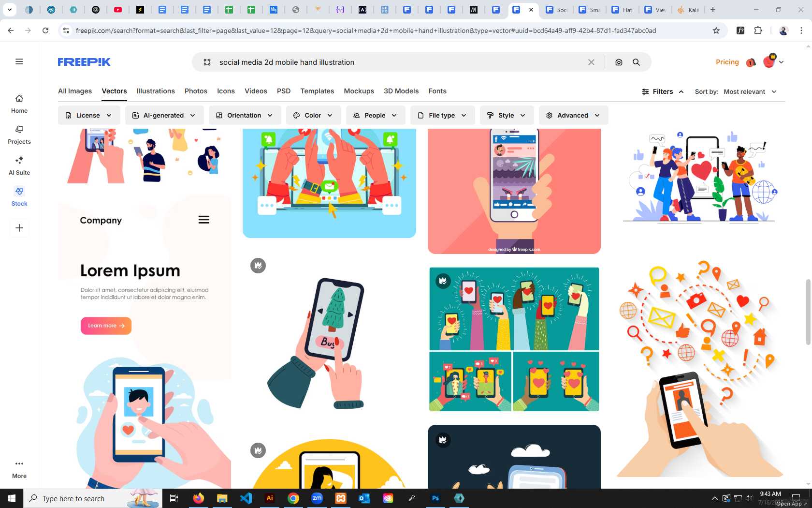
Task: Reload the page
Action: tap(45, 30)
